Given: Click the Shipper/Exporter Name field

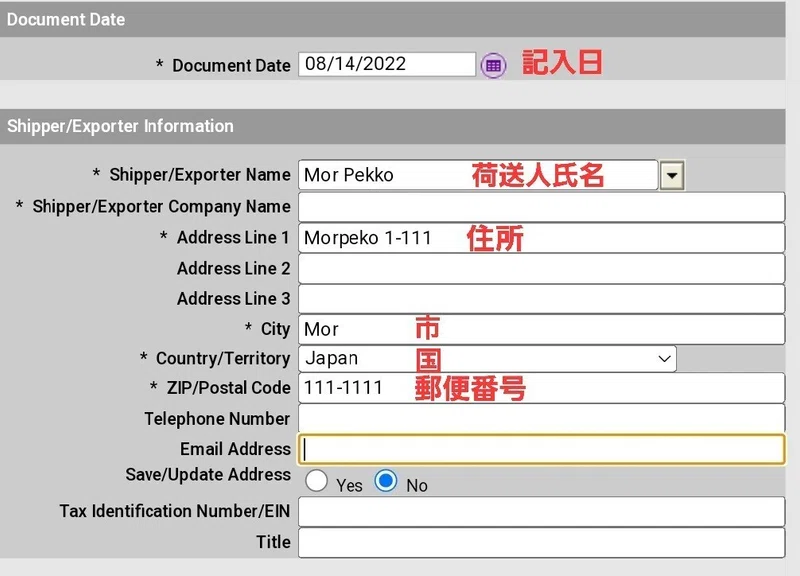Looking at the screenshot, I should click(478, 175).
